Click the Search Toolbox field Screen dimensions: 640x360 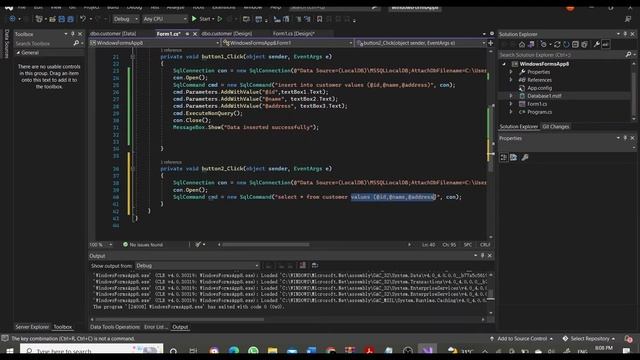click(x=45, y=43)
